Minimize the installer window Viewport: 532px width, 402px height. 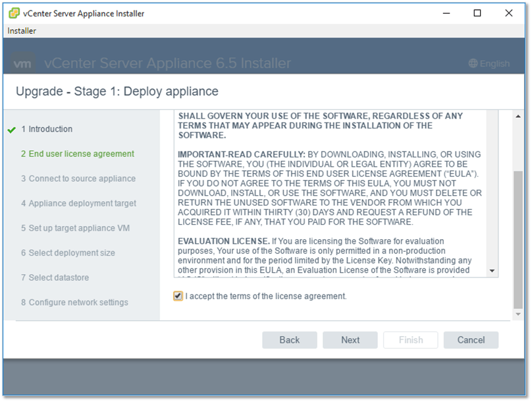446,13
